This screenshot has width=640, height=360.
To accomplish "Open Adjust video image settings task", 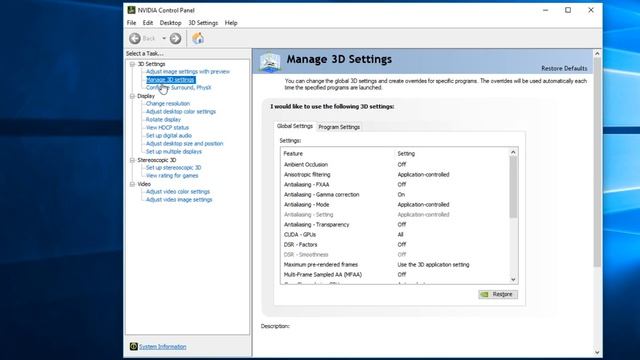I will [x=179, y=200].
